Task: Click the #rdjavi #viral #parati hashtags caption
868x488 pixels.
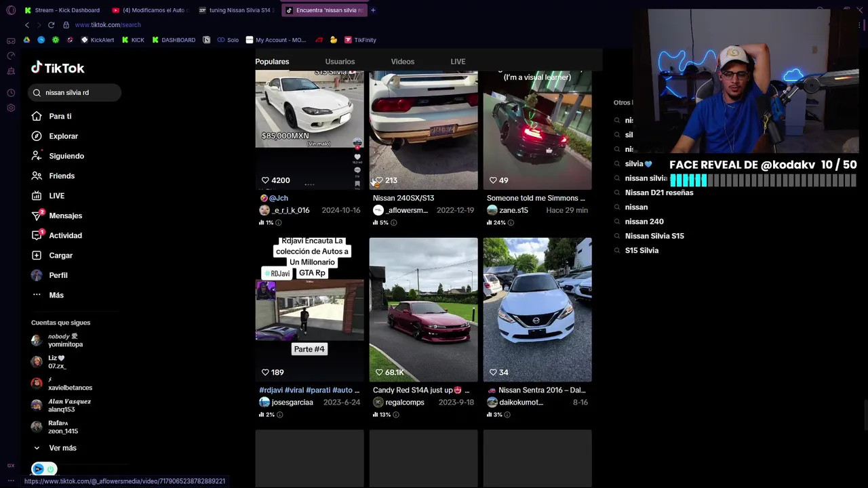Action: click(310, 390)
